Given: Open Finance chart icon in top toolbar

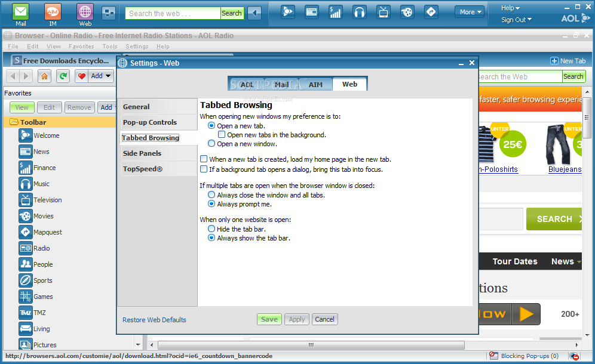Looking at the screenshot, I should tap(335, 12).
